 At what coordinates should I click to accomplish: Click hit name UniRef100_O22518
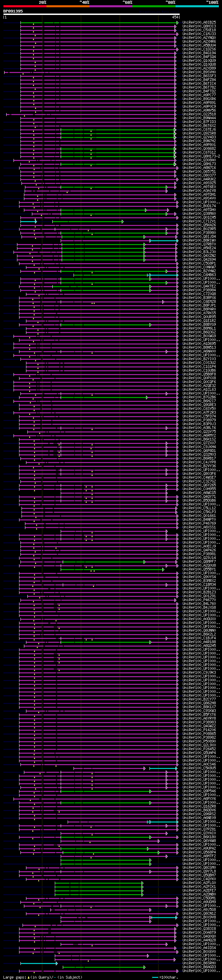click(x=199, y=114)
